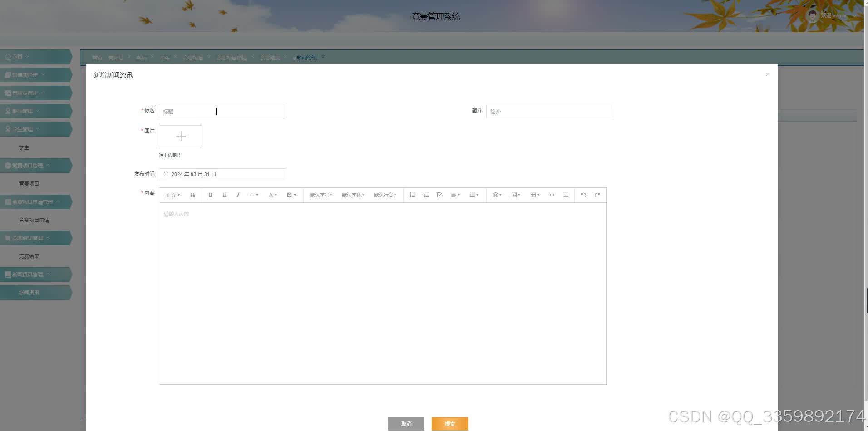The height and width of the screenshot is (431, 868).
Task: Switch to the 管理员 tab
Action: pyautogui.click(x=116, y=58)
